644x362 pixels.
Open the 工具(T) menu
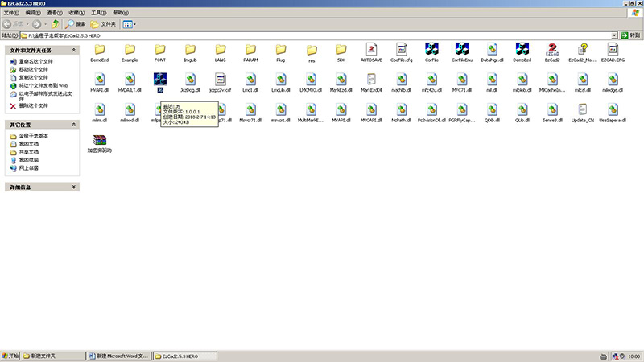[97, 14]
